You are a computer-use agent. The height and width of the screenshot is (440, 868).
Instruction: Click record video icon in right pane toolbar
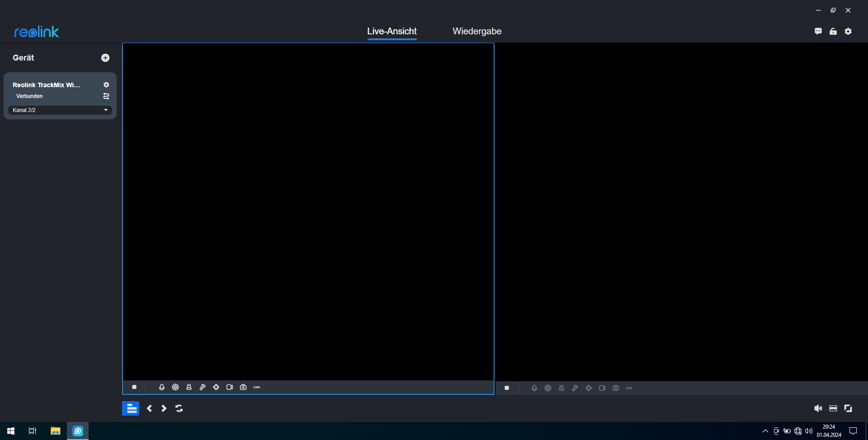click(x=602, y=388)
